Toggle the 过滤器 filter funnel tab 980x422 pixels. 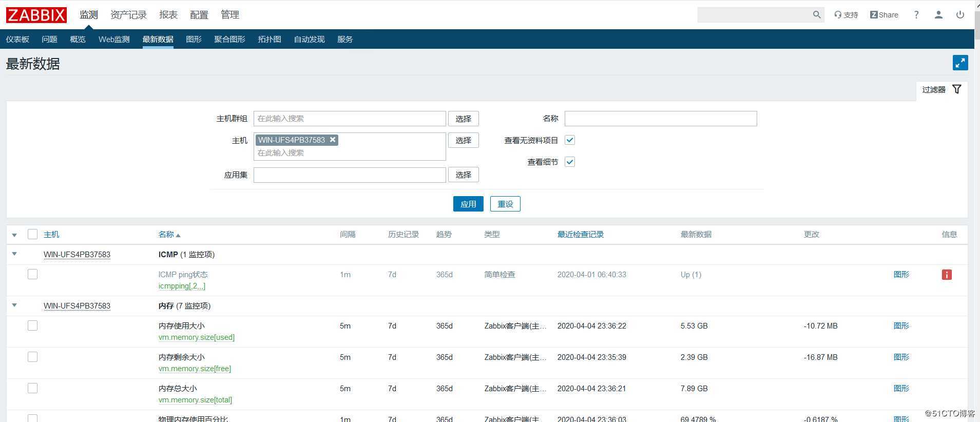click(x=941, y=90)
